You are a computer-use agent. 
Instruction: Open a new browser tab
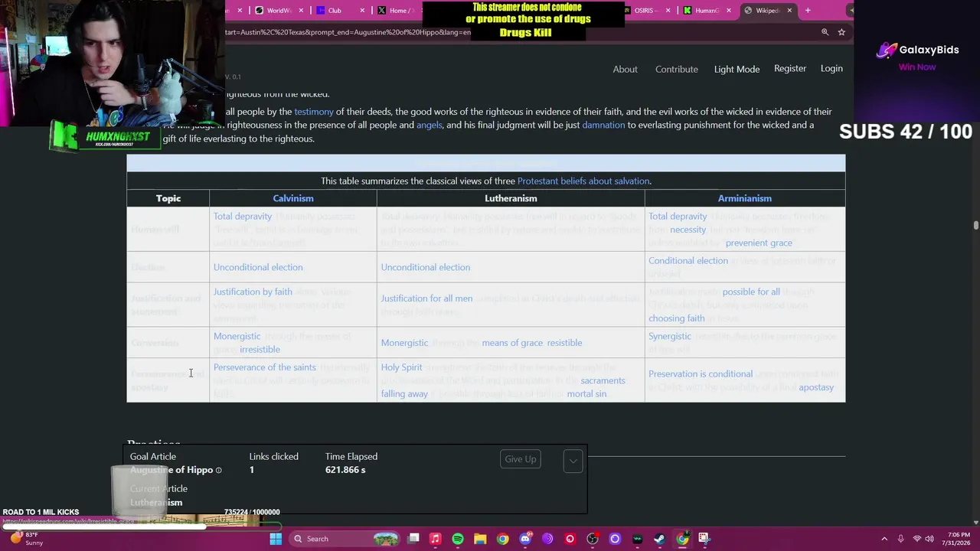pyautogui.click(x=808, y=10)
